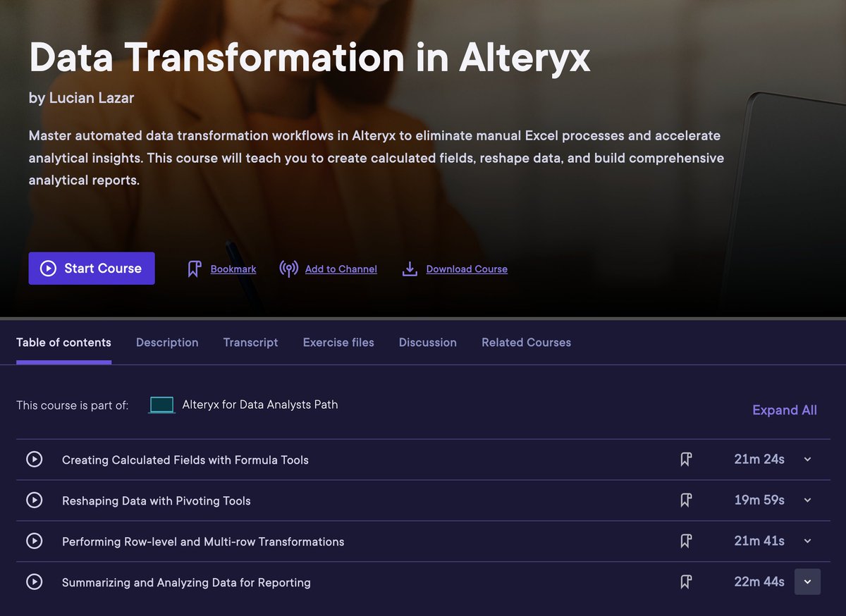The height and width of the screenshot is (616, 846).
Task: Bookmark the Summarizing and Analyzing Data module
Action: pyautogui.click(x=686, y=582)
